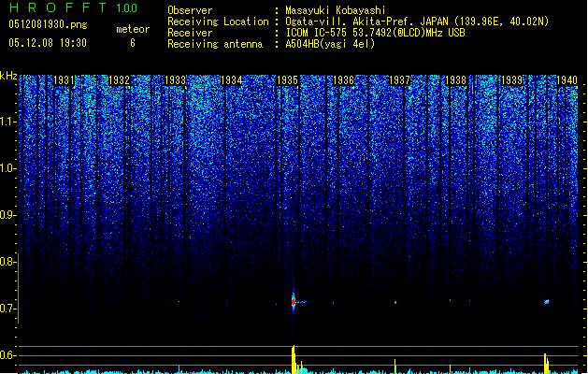Click the 1939 time marker

pos(512,80)
